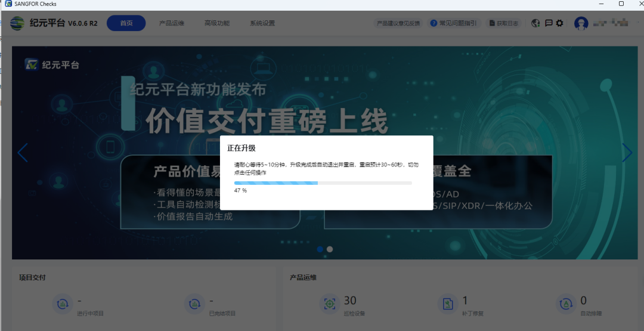644x331 pixels.
Task: Maximize the SANGFOR Checks window
Action: [621, 4]
